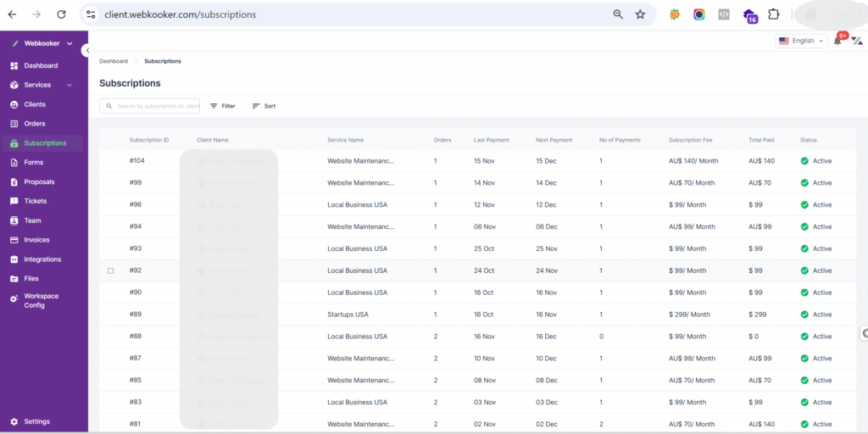
Task: Open Forms in the sidebar
Action: [x=33, y=162]
